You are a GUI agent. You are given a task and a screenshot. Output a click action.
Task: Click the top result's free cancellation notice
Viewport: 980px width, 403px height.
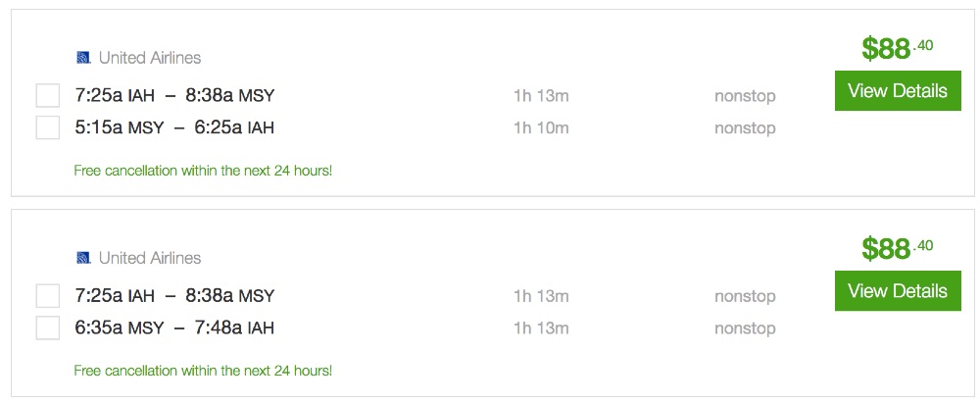(203, 171)
